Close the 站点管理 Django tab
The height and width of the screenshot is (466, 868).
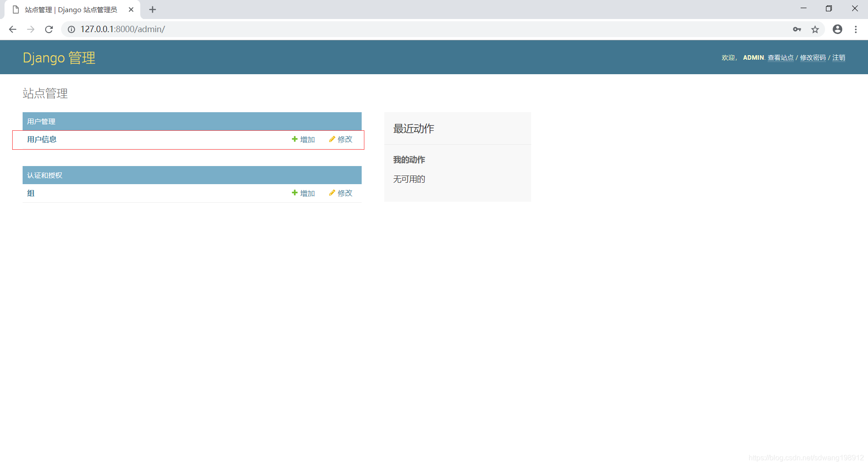coord(131,10)
